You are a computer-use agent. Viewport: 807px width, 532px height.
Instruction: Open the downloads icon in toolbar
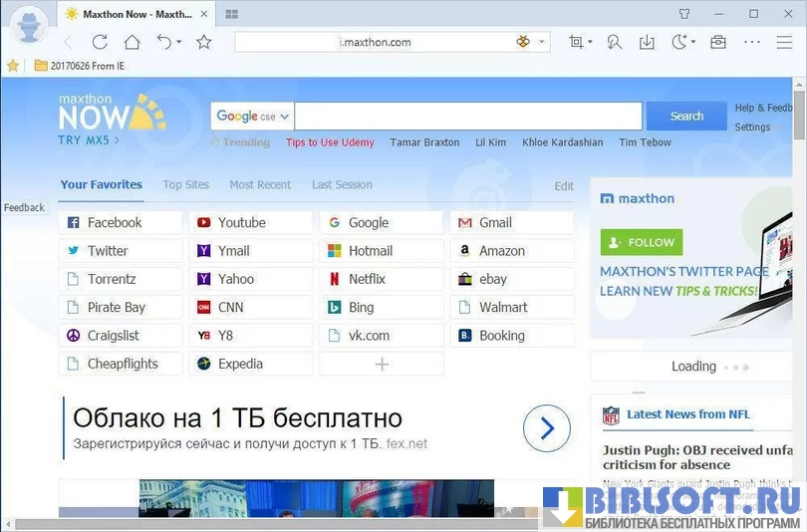click(x=647, y=42)
